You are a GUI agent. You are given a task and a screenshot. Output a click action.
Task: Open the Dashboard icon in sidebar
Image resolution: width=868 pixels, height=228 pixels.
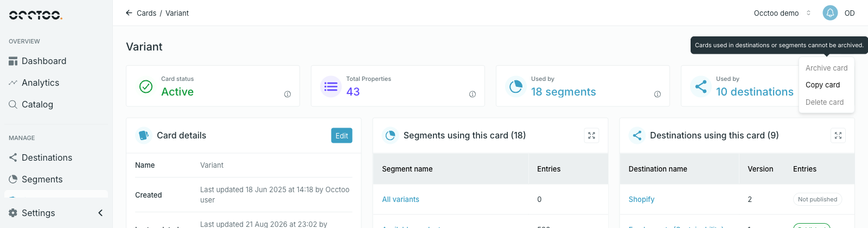(13, 61)
